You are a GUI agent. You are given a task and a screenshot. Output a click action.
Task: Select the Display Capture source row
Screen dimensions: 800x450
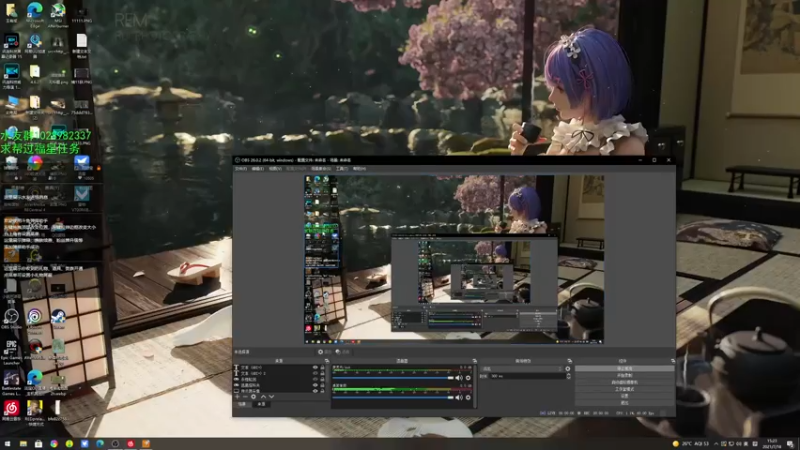pyautogui.click(x=279, y=391)
